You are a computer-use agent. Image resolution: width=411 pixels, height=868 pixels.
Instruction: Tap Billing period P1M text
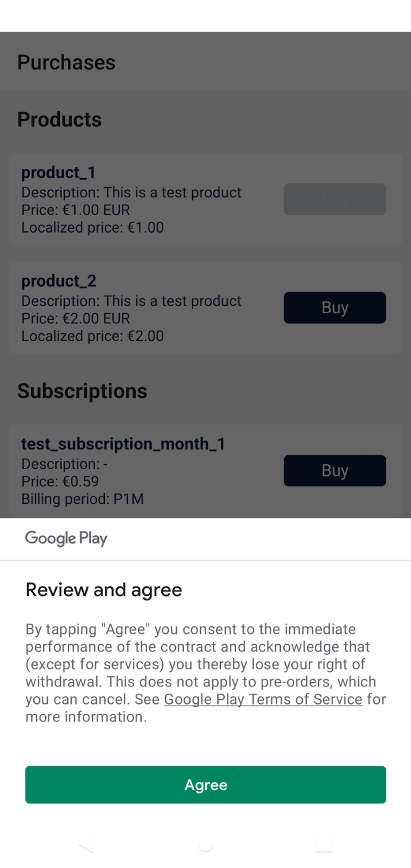82,499
